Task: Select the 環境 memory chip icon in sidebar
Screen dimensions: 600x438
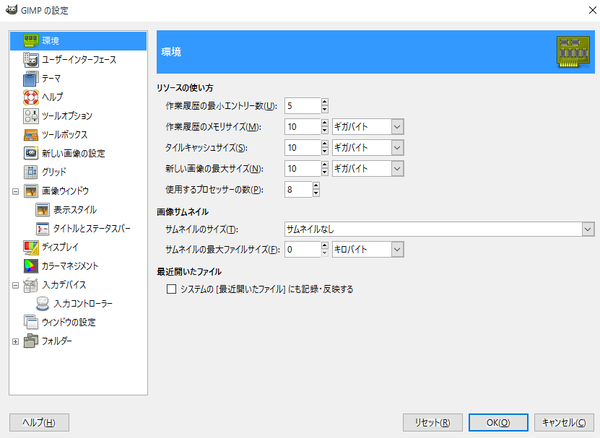Action: pos(31,41)
